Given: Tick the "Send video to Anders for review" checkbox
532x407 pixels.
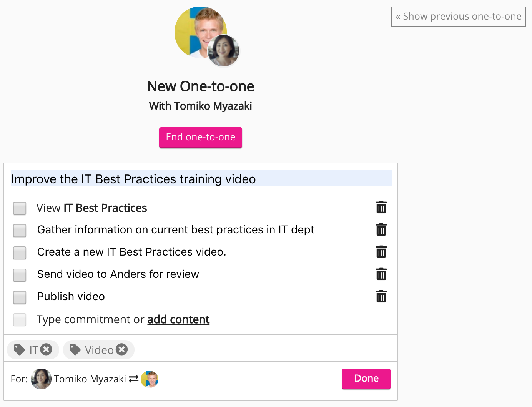Looking at the screenshot, I should 20,275.
